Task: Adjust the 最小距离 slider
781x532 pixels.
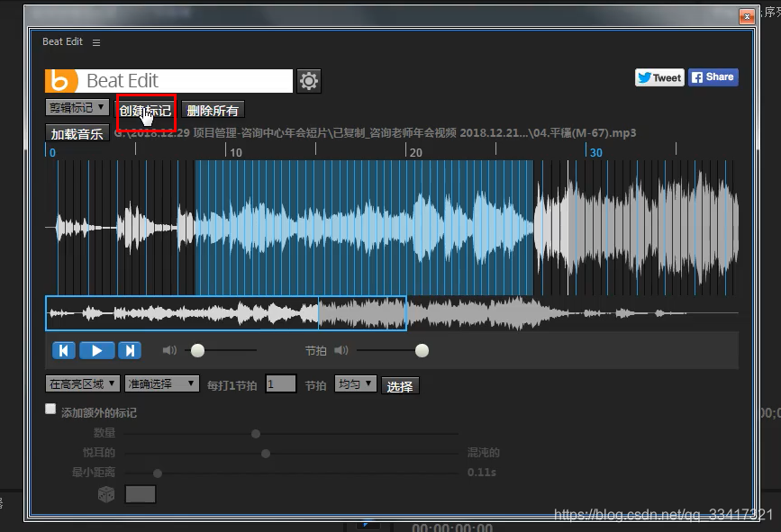Action: pos(158,473)
